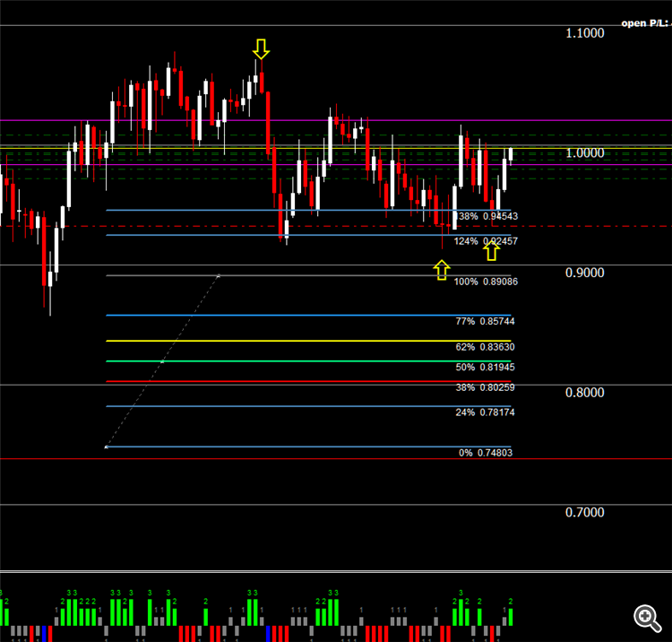Click the 0.7000 price axis label
This screenshot has width=672, height=642.
[x=584, y=512]
